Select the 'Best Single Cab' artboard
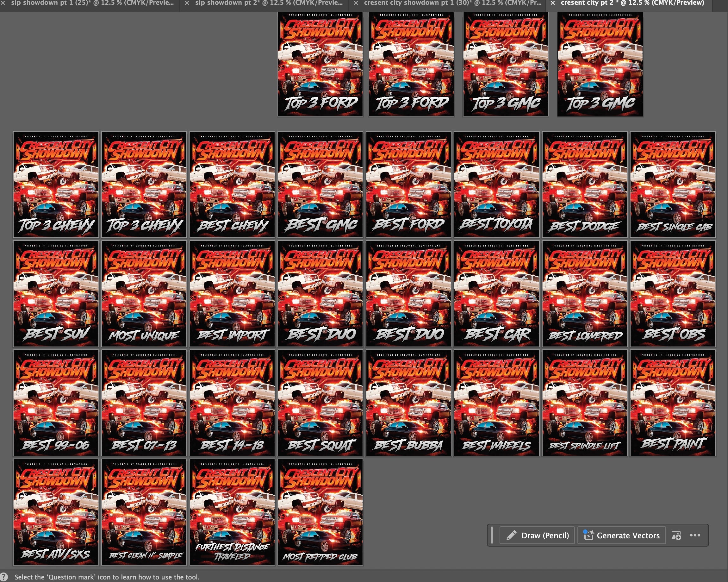The width and height of the screenshot is (728, 582). click(673, 185)
